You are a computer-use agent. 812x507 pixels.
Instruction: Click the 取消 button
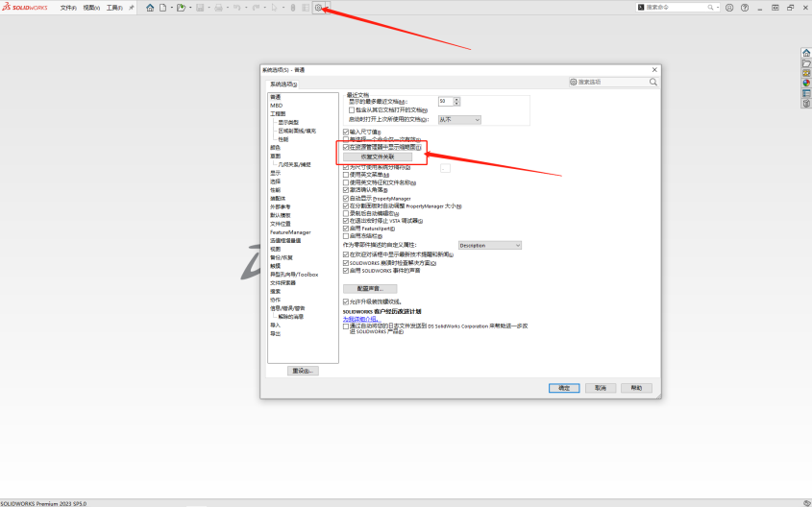click(x=601, y=388)
